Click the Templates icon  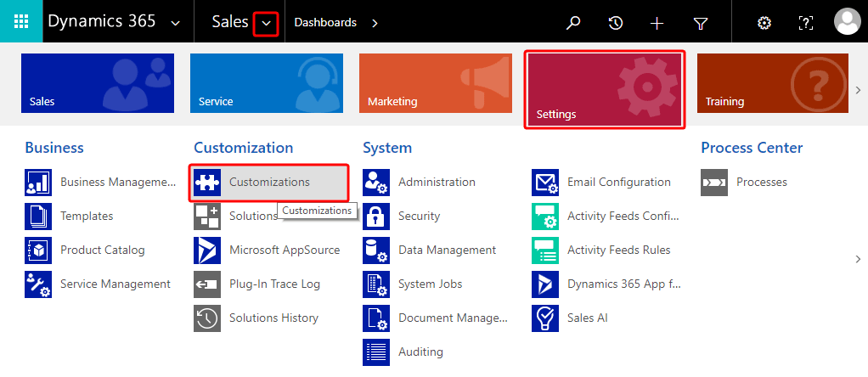[x=38, y=216]
